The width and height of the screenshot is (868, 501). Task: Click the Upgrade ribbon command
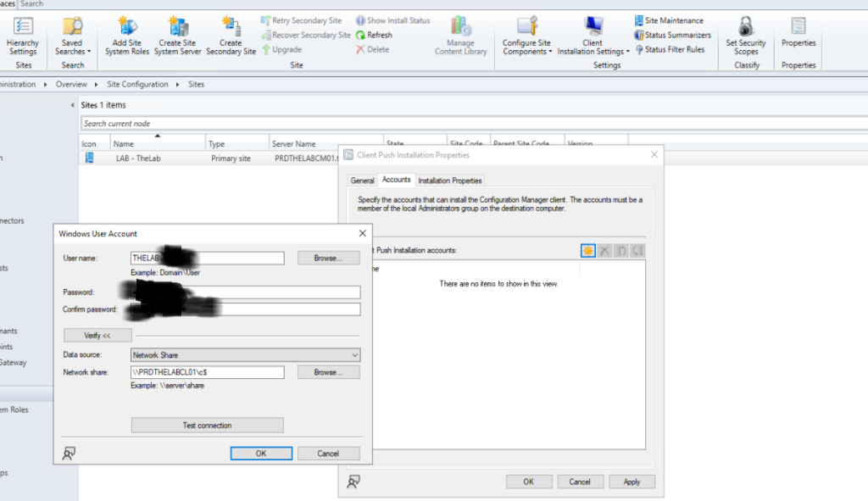click(281, 49)
